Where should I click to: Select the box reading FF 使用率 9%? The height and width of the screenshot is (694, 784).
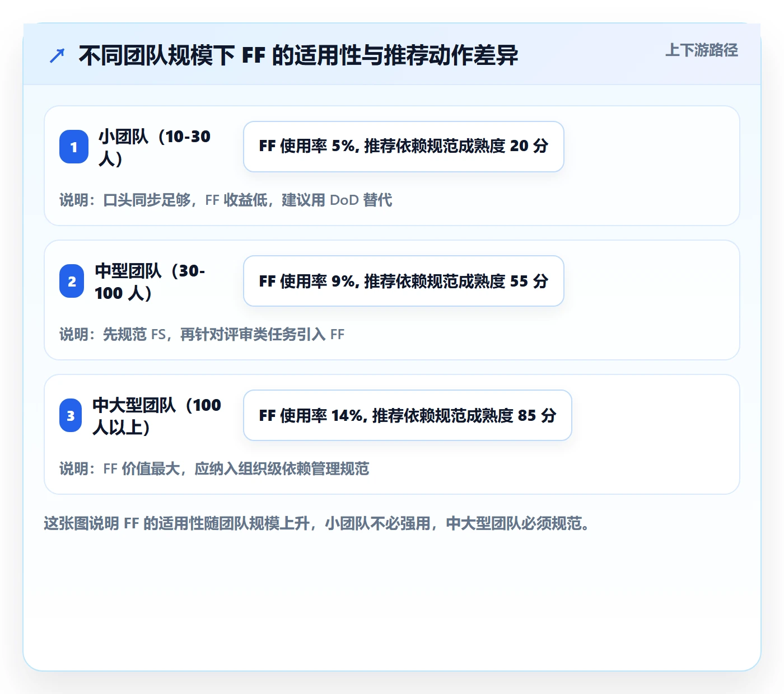coord(404,281)
